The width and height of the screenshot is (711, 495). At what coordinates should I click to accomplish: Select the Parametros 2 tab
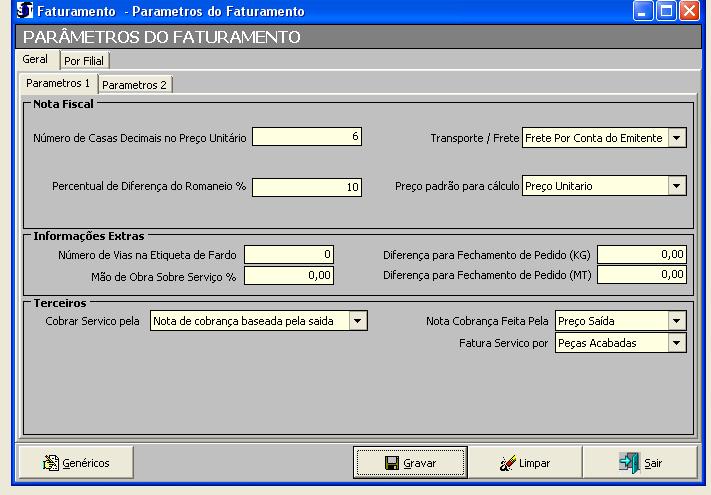coord(135,85)
